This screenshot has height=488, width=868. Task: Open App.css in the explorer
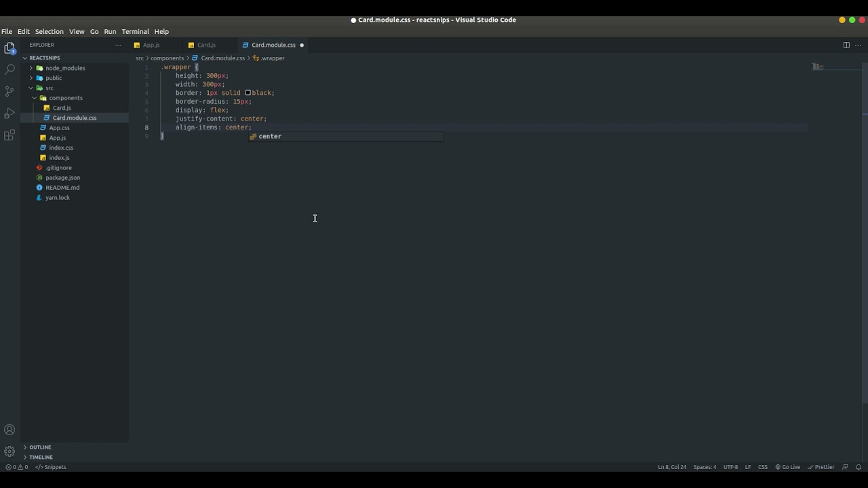[x=75, y=127]
